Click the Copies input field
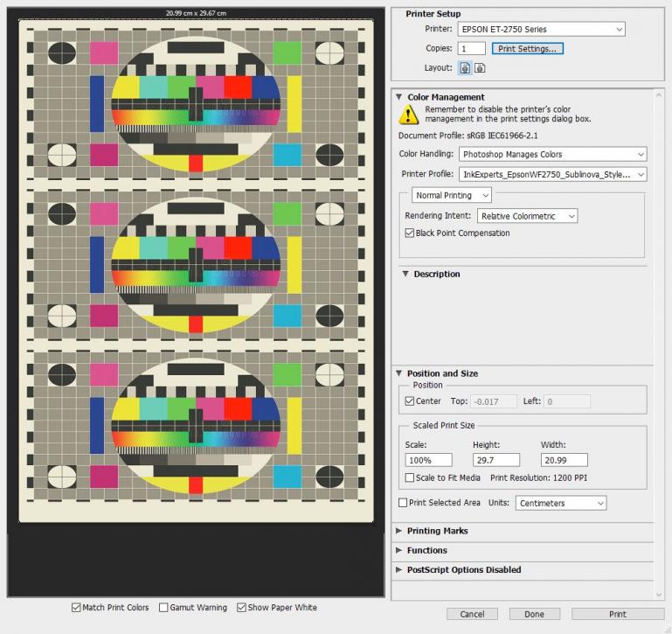The height and width of the screenshot is (634, 672). 471,48
